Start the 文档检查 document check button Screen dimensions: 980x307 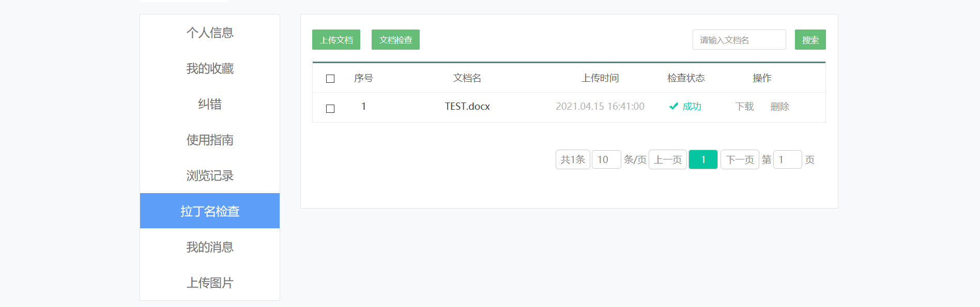(x=395, y=40)
